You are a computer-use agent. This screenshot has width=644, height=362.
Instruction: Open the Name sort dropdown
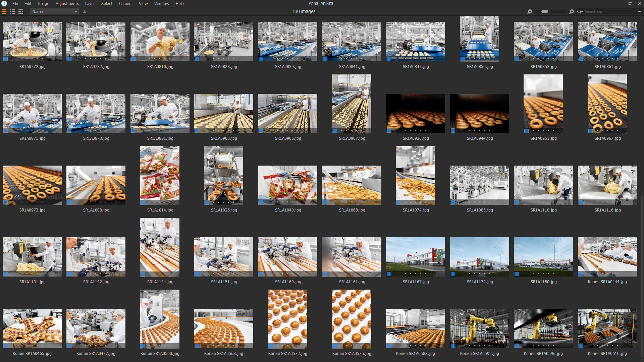click(x=54, y=11)
